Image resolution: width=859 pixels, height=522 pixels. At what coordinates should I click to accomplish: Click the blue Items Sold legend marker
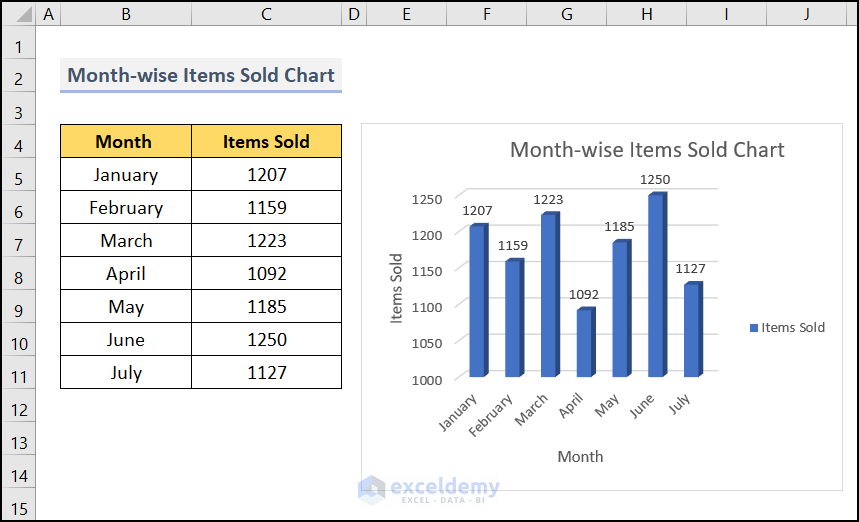click(x=753, y=328)
